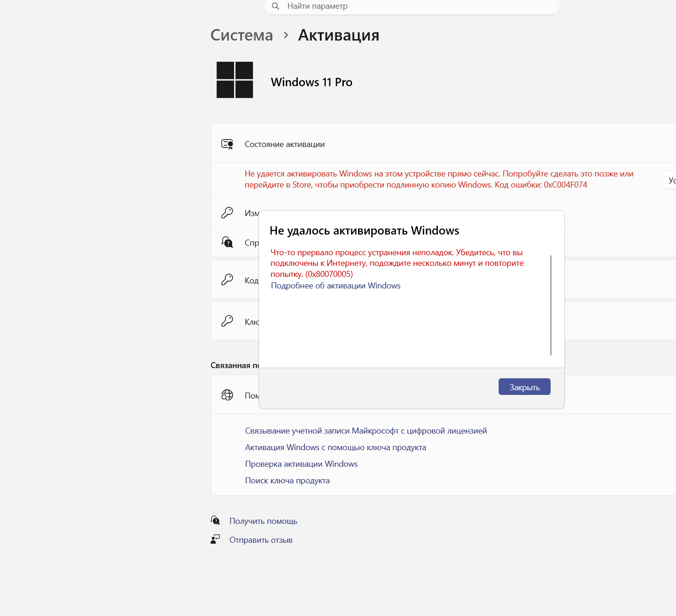Screen dimensions: 676x616
Task: Click the activation state certificate icon
Action: 227,144
